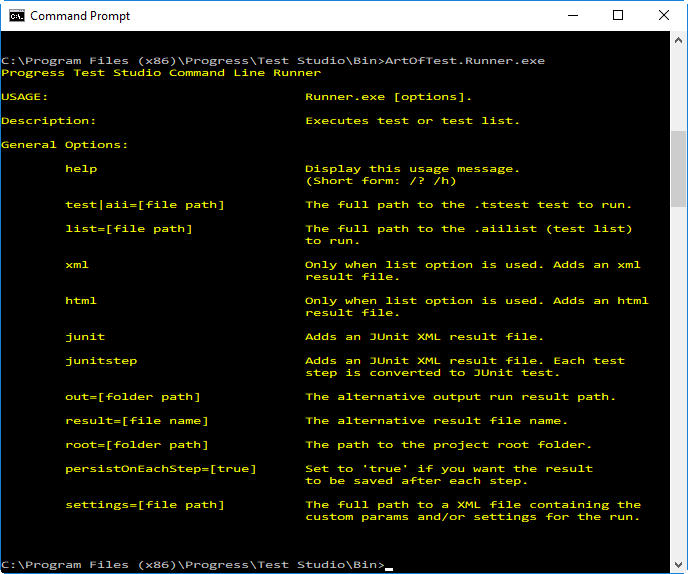Click the scroll up arrow
The width and height of the screenshot is (688, 574).
(678, 40)
